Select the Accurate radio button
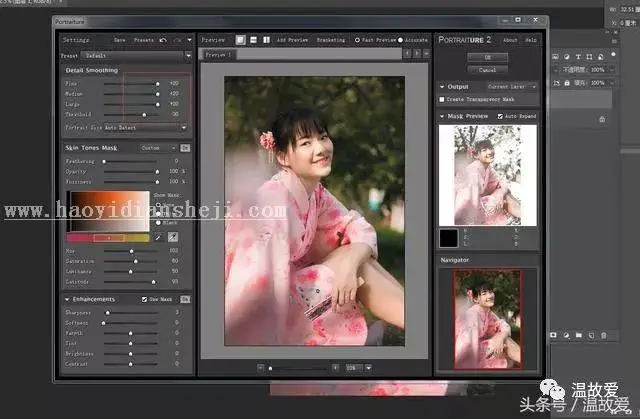The image size is (640, 419). pyautogui.click(x=400, y=40)
